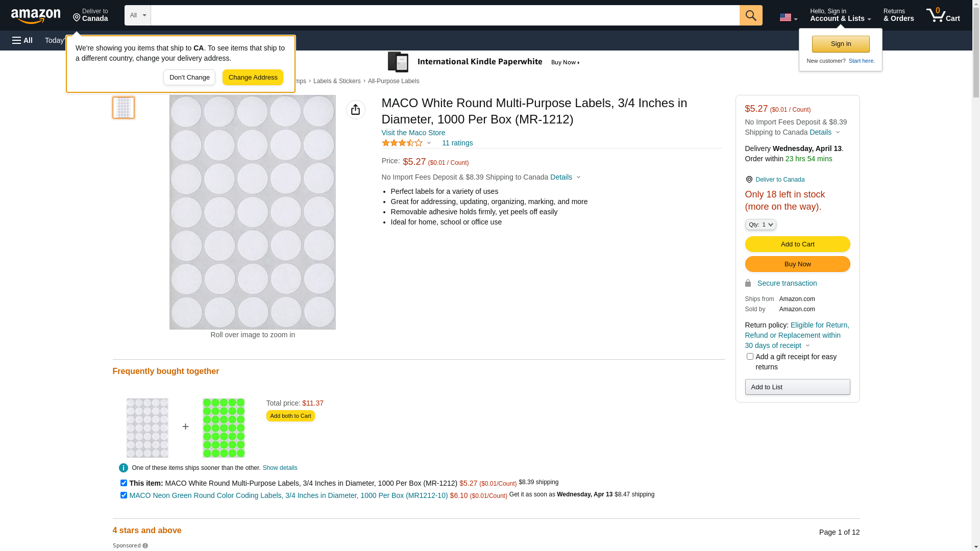Click the product thumbnail image
The width and height of the screenshot is (980, 551).
124,108
